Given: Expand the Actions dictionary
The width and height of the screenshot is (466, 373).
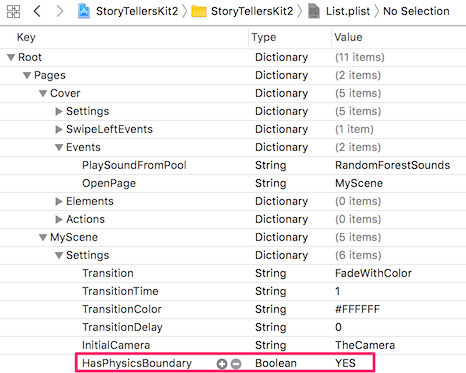Looking at the screenshot, I should tap(59, 219).
